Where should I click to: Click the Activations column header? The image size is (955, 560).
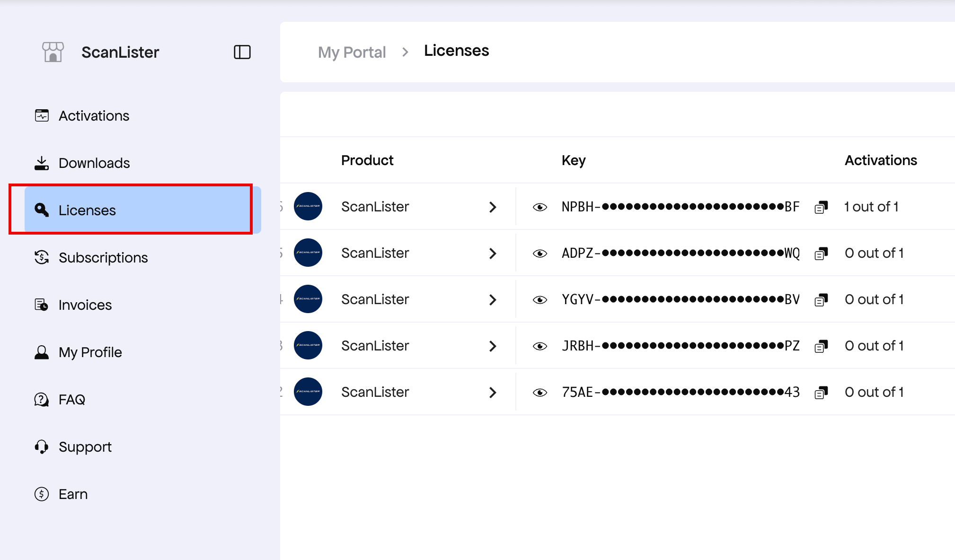point(881,160)
